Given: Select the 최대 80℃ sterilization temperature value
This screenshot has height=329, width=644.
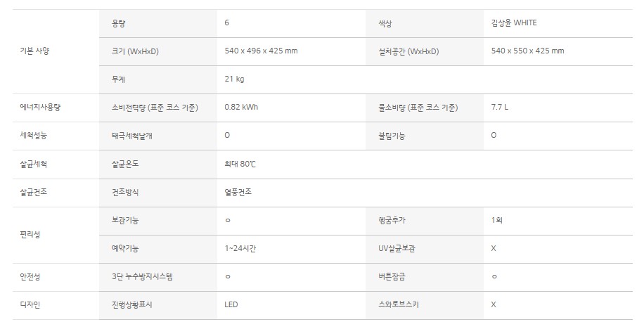Looking at the screenshot, I should tap(240, 164).
